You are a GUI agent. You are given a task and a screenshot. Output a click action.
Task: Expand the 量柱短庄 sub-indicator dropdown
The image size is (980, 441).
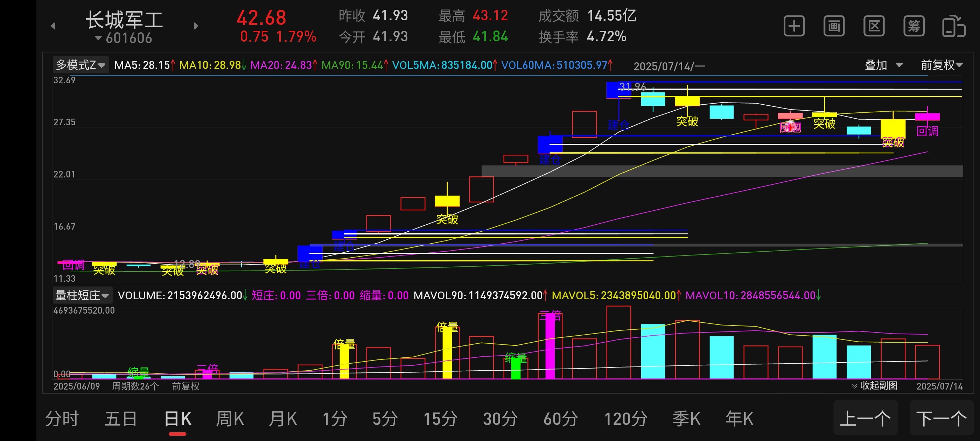[82, 295]
